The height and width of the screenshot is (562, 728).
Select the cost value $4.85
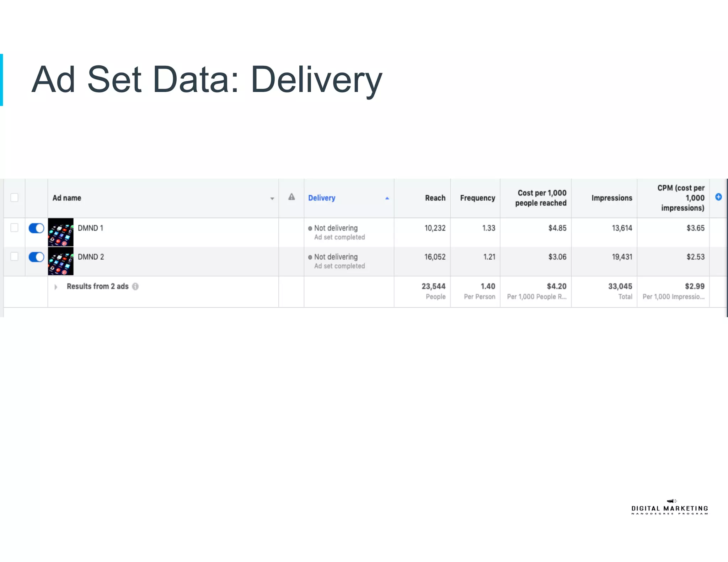pos(557,228)
